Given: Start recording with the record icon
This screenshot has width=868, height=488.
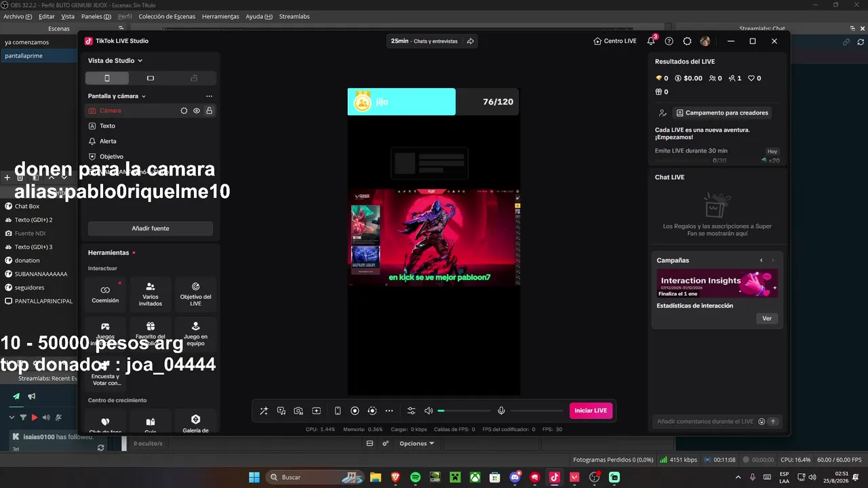Looking at the screenshot, I should click(355, 411).
